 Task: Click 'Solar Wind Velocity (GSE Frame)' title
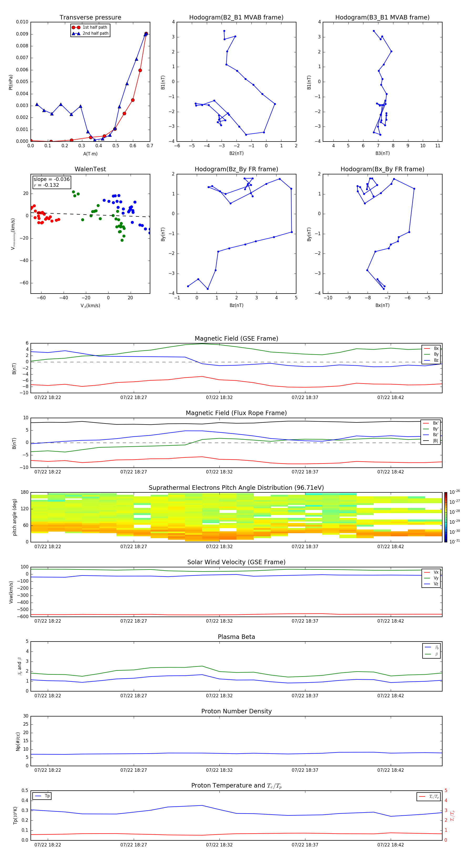click(236, 562)
